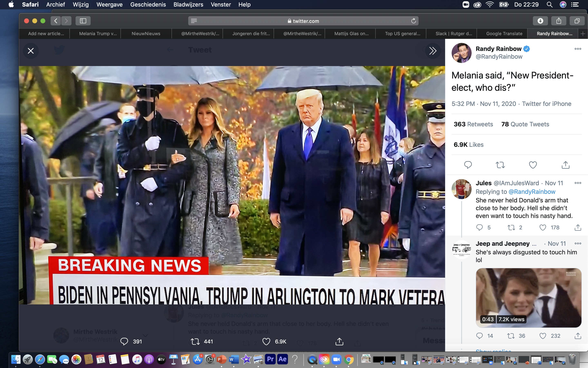Open the Weergave menu

[x=109, y=5]
